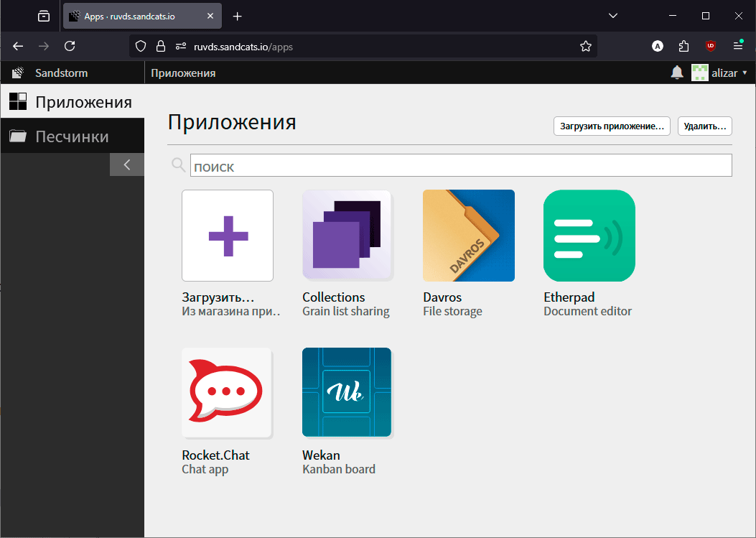The image size is (756, 538).
Task: Open the uBlock Origin extension icon
Action: [711, 46]
